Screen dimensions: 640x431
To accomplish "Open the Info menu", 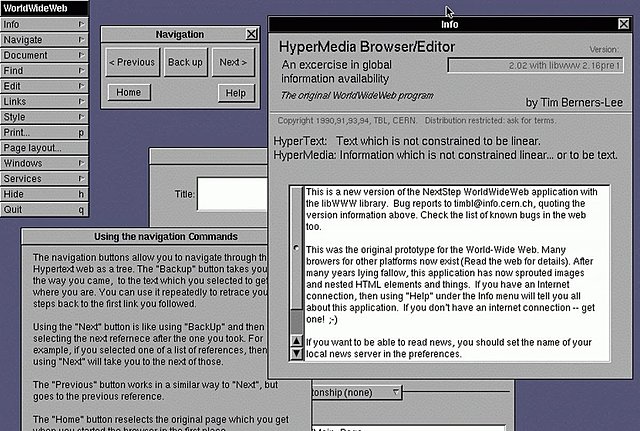I will [x=44, y=24].
